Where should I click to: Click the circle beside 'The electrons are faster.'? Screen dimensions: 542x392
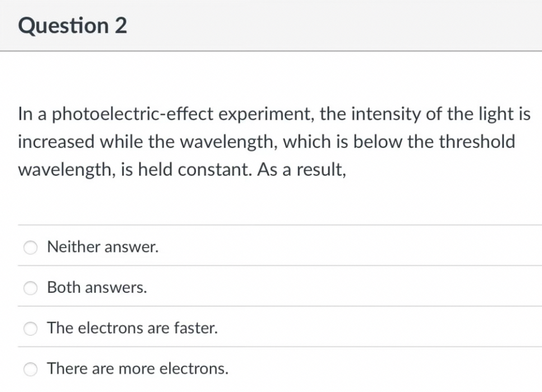click(x=31, y=328)
